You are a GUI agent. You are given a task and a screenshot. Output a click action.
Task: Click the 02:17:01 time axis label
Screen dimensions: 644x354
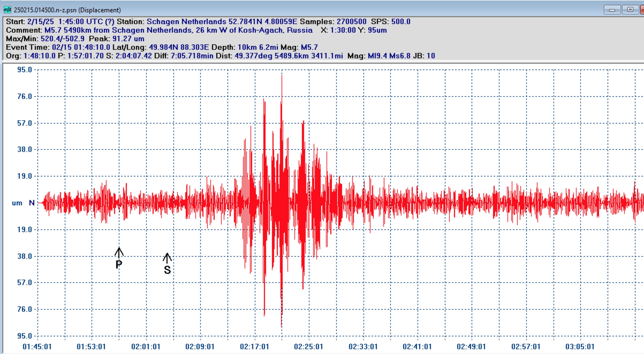click(x=254, y=347)
